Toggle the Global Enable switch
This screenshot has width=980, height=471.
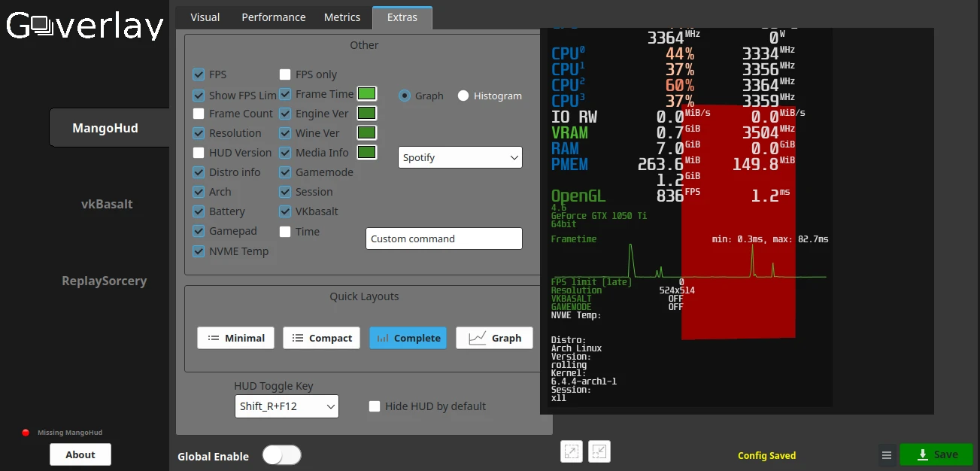pos(281,455)
